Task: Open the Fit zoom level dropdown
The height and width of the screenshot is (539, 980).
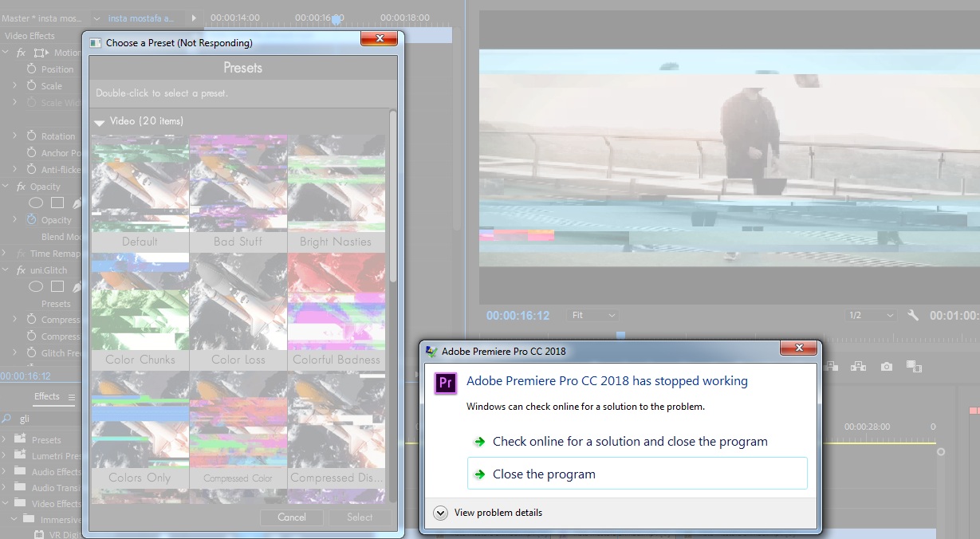Action: click(594, 316)
